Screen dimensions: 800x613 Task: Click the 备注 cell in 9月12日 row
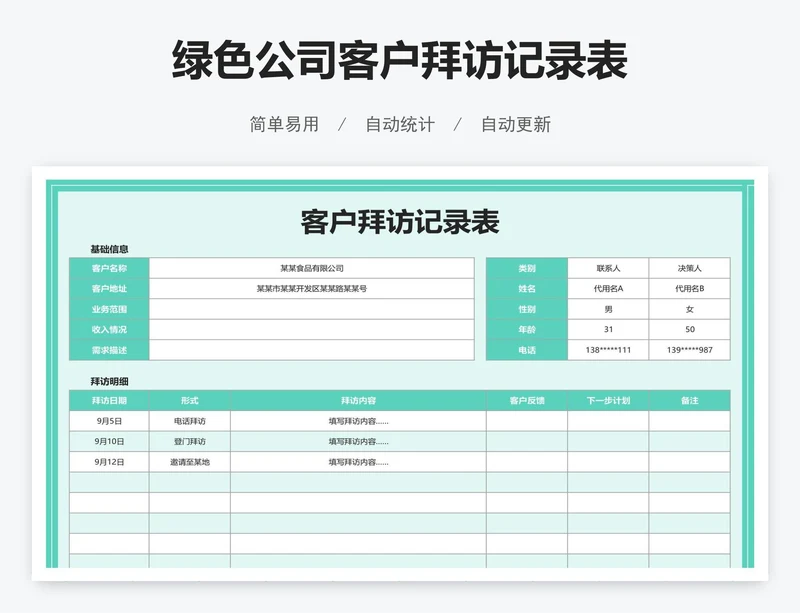click(690, 462)
